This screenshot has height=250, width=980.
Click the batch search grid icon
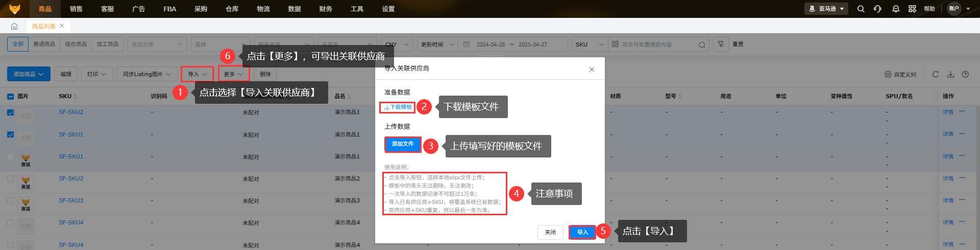click(x=615, y=44)
